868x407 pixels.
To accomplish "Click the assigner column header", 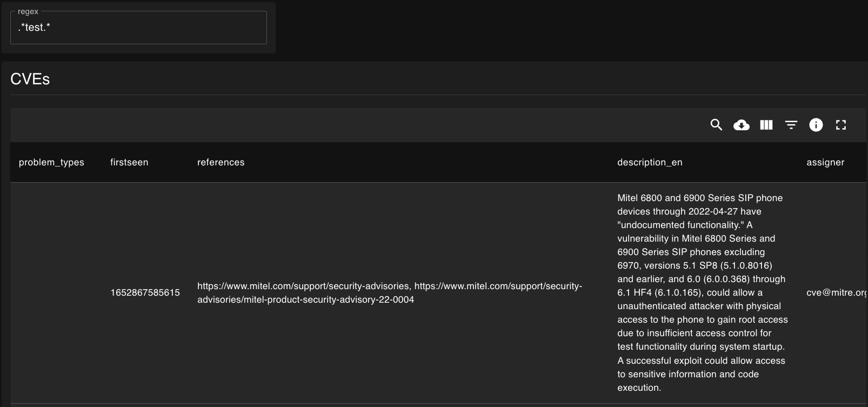I will (825, 162).
